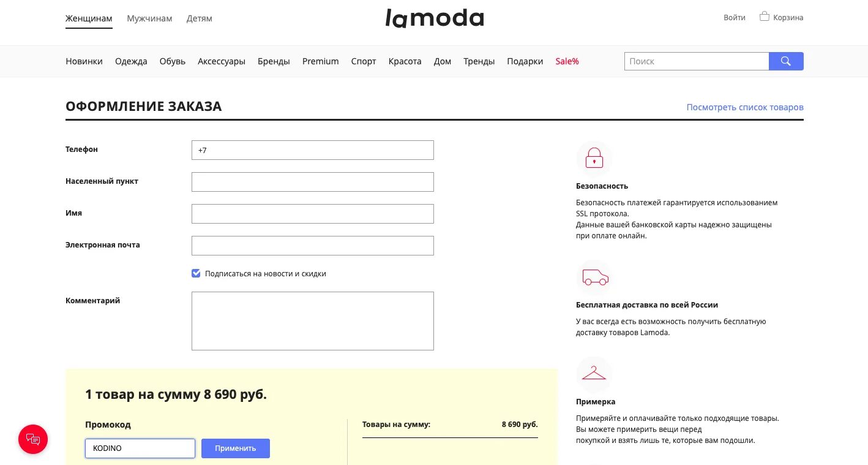Open Посмотреть список товаров link

pyautogui.click(x=745, y=107)
